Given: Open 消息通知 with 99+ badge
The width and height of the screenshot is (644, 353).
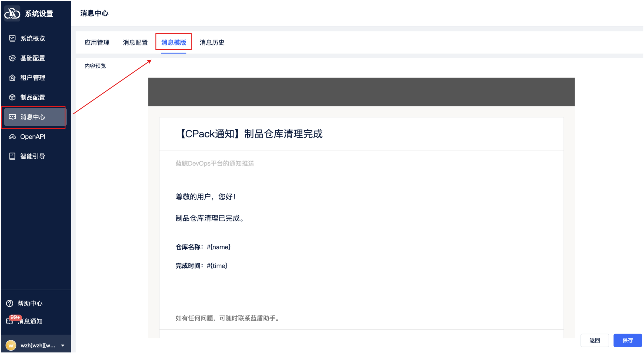Looking at the screenshot, I should click(30, 321).
